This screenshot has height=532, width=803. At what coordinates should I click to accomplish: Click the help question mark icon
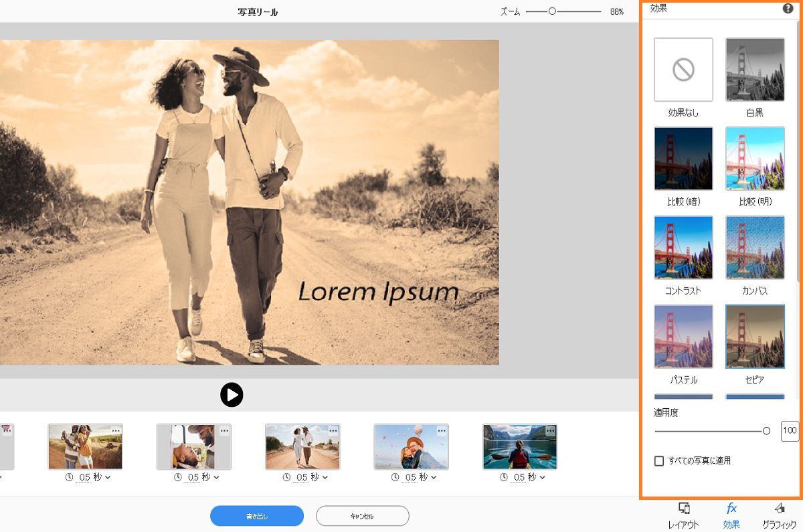tap(788, 9)
